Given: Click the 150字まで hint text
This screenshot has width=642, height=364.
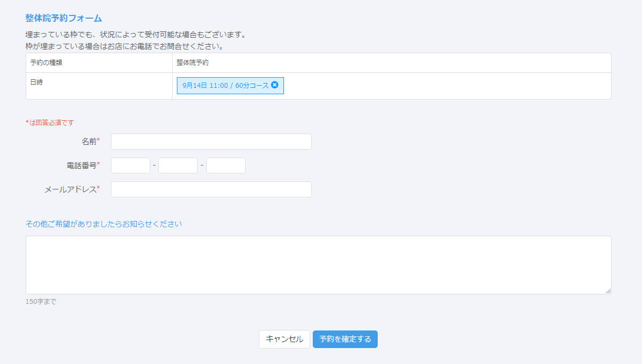Looking at the screenshot, I should (40, 302).
